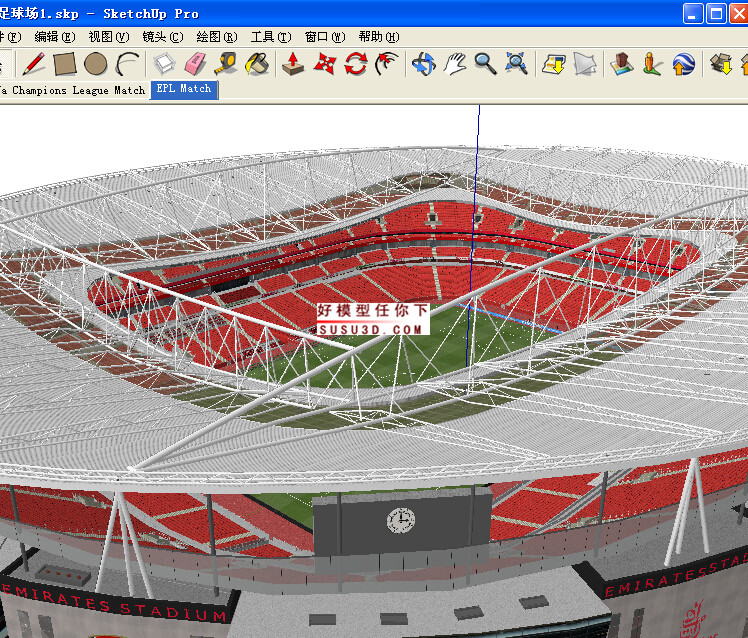The image size is (748, 638).
Task: Activate the Orbit tool
Action: pos(424,63)
